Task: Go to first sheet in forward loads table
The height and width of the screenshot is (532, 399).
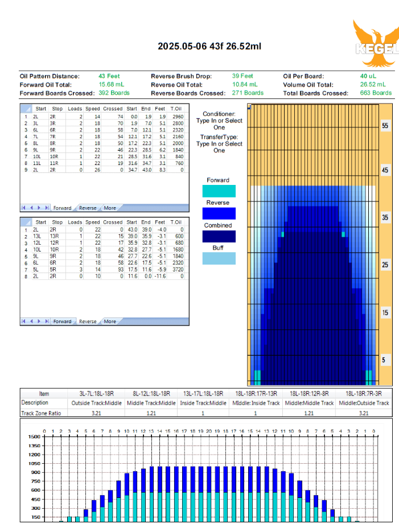Action: coord(23,208)
